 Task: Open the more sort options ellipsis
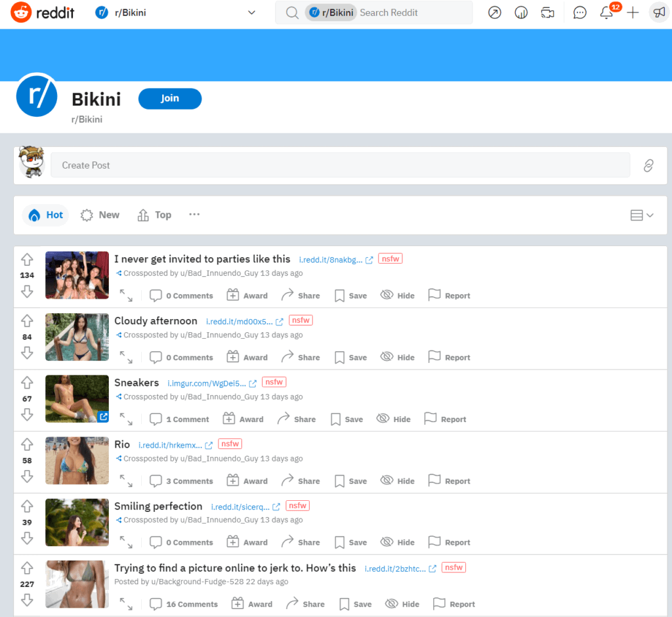click(194, 215)
